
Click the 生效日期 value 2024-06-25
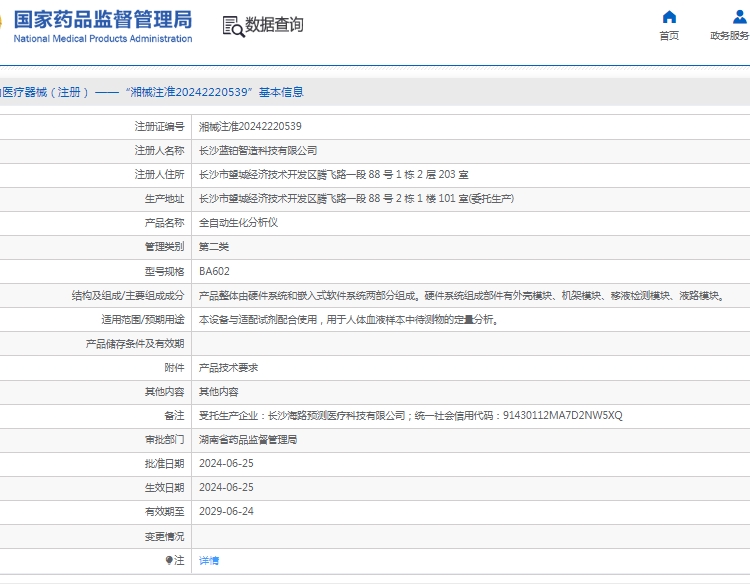[x=226, y=487]
